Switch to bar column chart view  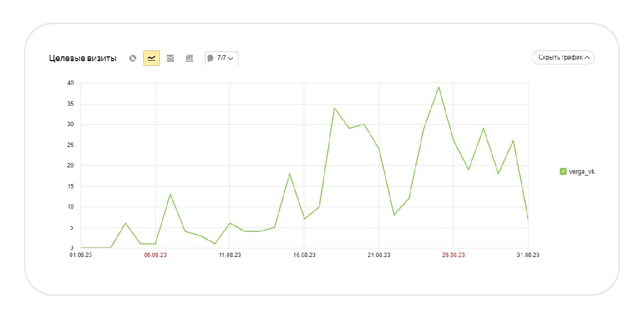(x=189, y=58)
